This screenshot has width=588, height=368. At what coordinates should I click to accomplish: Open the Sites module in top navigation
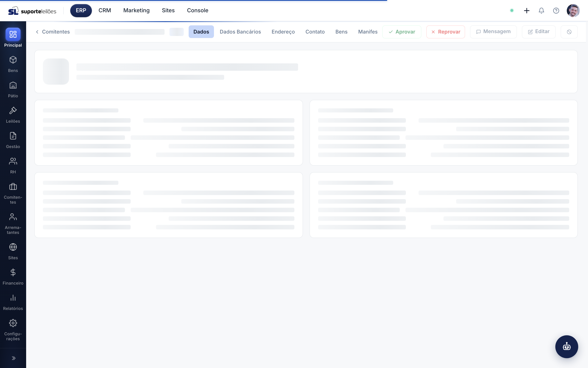(x=168, y=10)
